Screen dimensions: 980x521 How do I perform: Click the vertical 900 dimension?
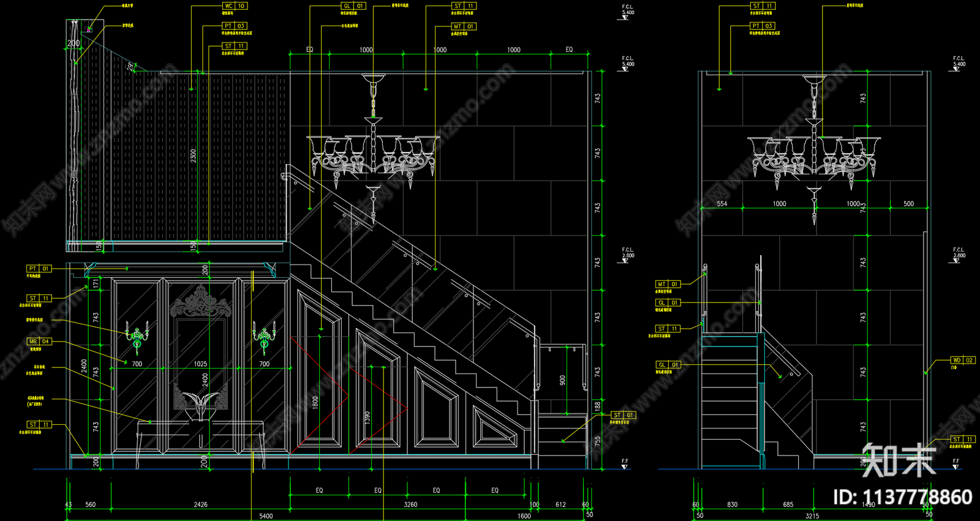(562, 380)
